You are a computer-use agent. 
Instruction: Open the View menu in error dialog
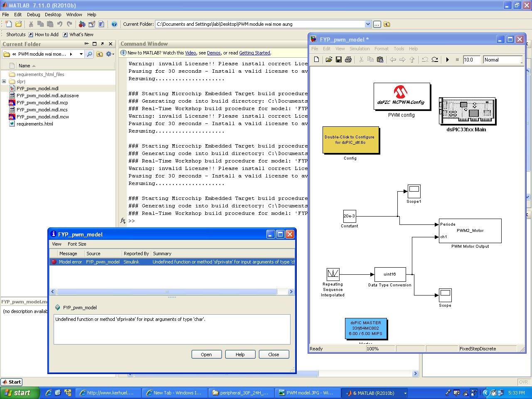57,244
